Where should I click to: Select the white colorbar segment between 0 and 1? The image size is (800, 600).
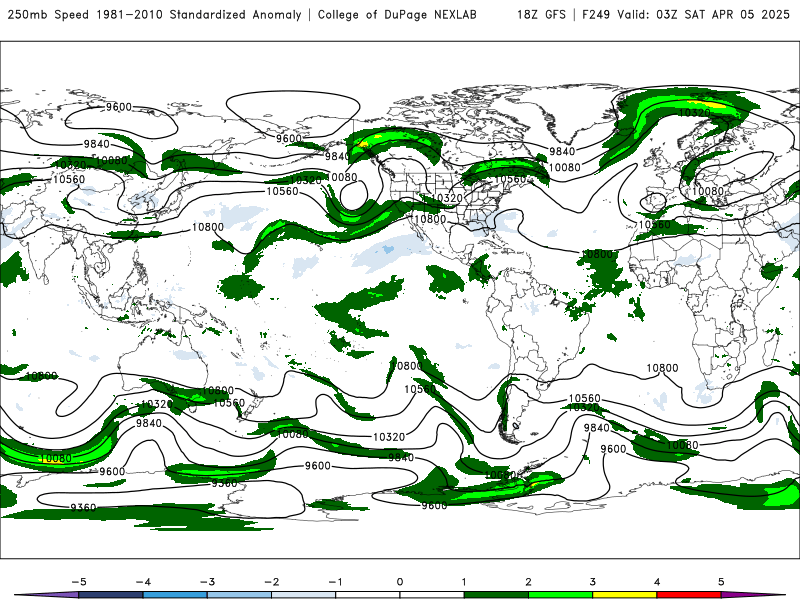click(x=432, y=595)
